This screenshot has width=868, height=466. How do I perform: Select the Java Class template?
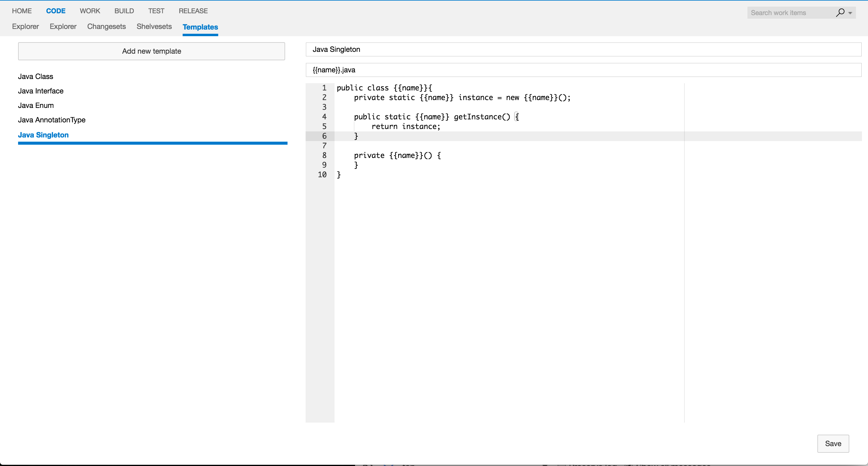point(35,77)
